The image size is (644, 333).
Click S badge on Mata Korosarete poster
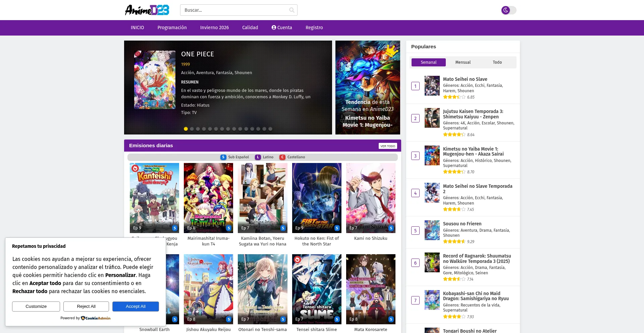pos(391,319)
